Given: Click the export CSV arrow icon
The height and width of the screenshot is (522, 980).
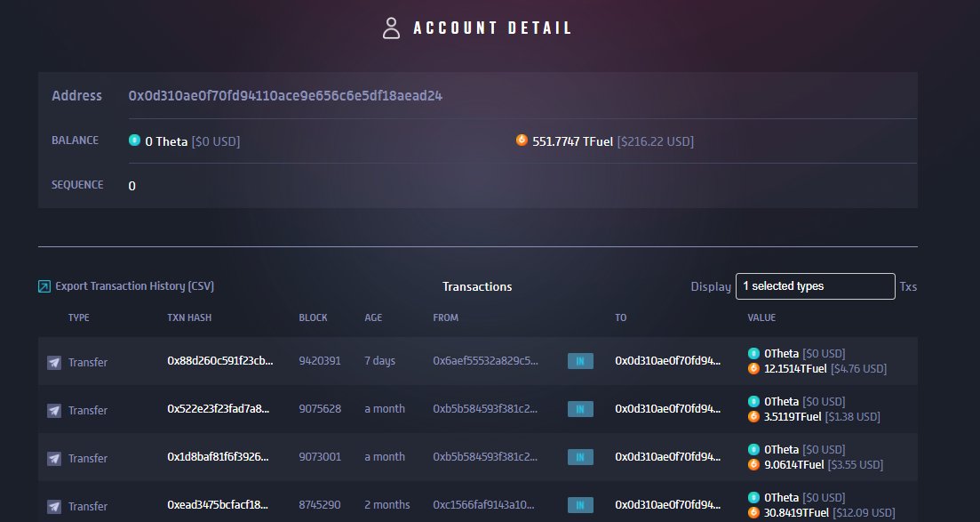Looking at the screenshot, I should [44, 286].
